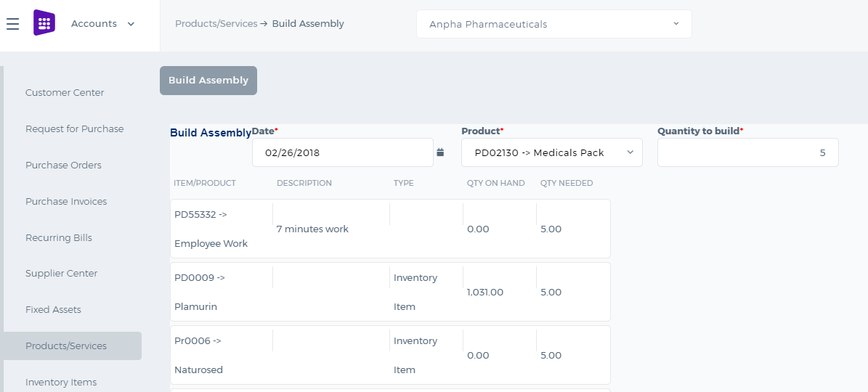The height and width of the screenshot is (392, 868).
Task: Focus the Quantity to build field
Action: pos(748,152)
